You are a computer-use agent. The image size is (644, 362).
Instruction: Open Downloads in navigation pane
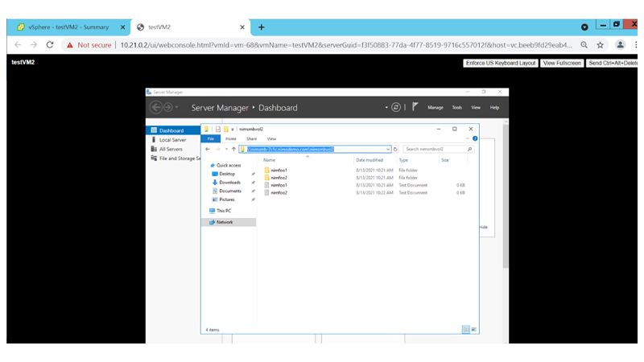[226, 183]
